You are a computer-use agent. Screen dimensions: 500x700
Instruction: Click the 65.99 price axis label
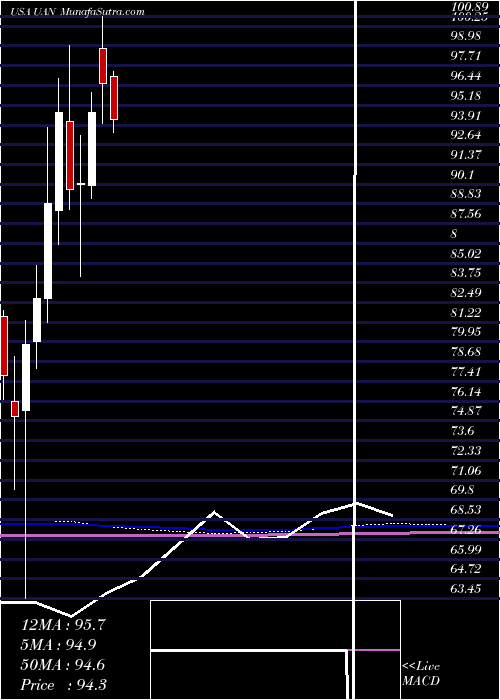(x=466, y=549)
